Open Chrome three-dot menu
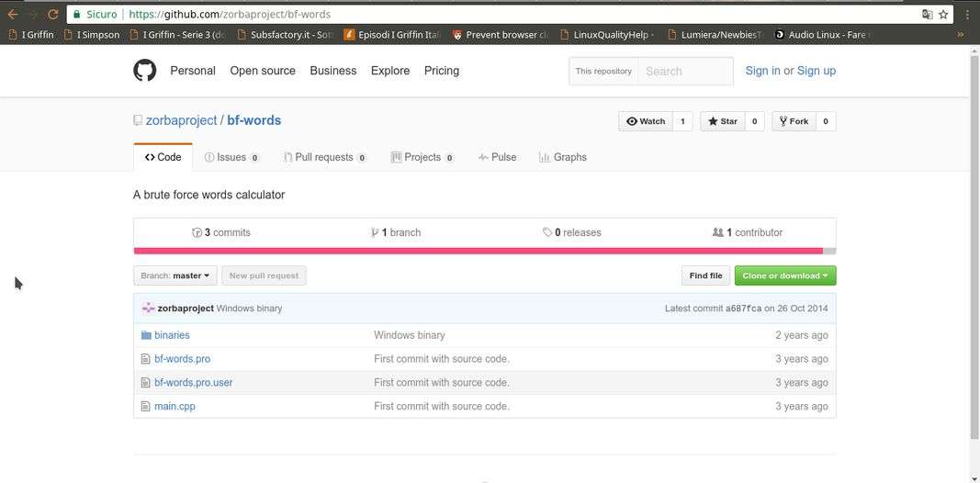The image size is (980, 483). [965, 14]
